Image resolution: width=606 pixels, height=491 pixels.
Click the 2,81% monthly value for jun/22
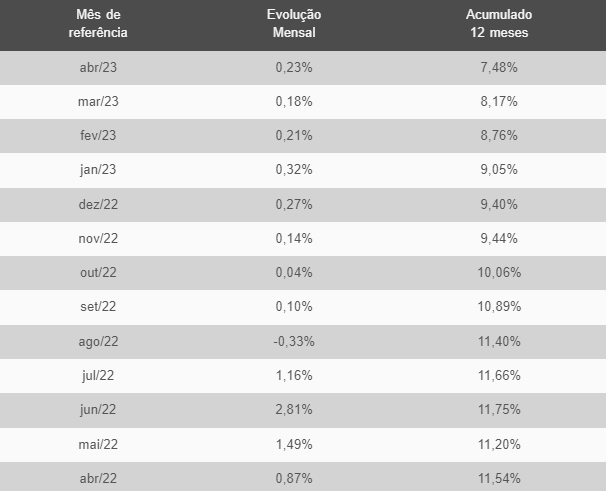(x=294, y=409)
